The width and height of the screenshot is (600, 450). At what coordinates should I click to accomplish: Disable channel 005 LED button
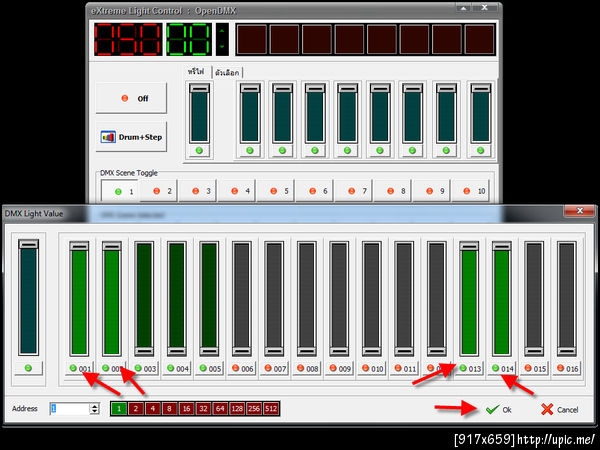pos(209,368)
